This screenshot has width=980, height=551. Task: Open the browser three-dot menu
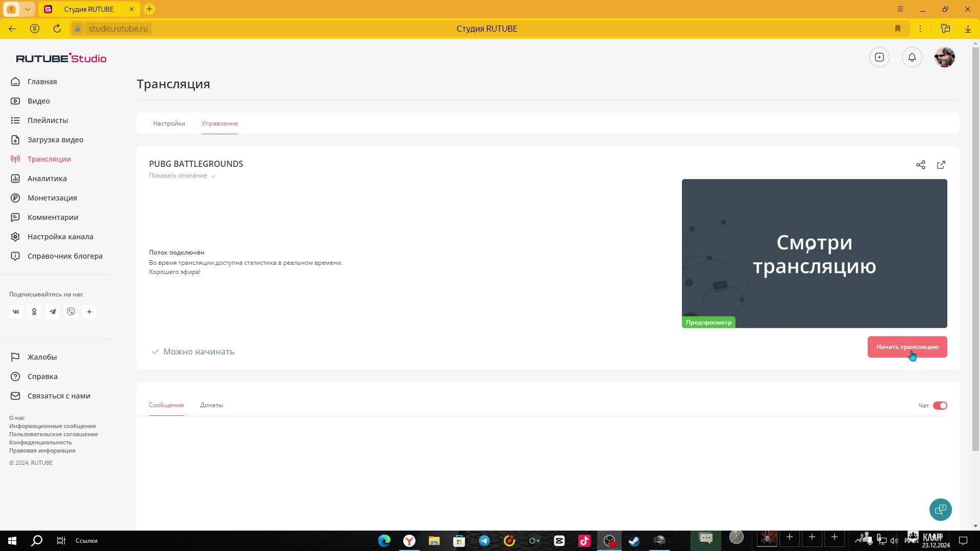pyautogui.click(x=920, y=29)
